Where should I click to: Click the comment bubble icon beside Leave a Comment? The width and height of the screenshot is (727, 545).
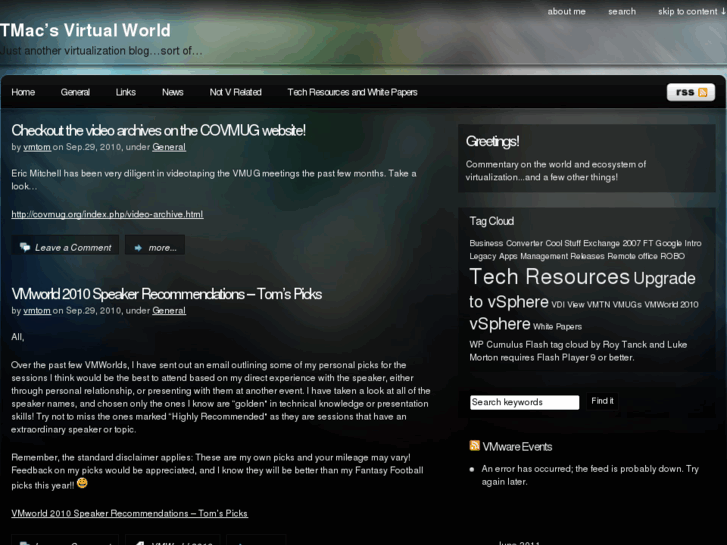click(25, 247)
